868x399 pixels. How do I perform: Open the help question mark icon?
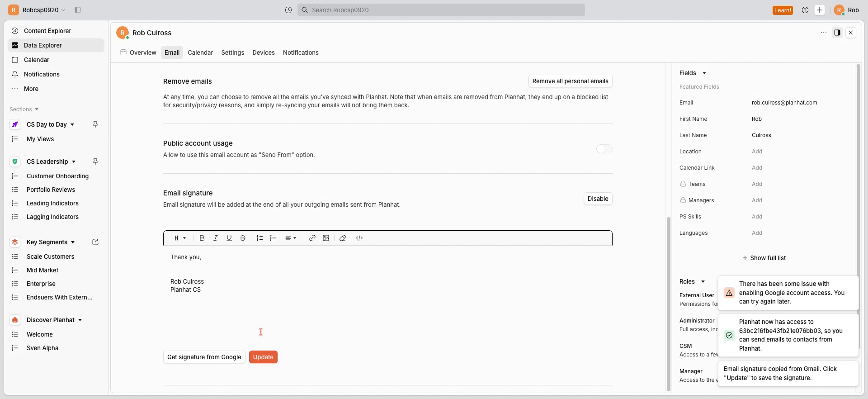click(x=805, y=10)
